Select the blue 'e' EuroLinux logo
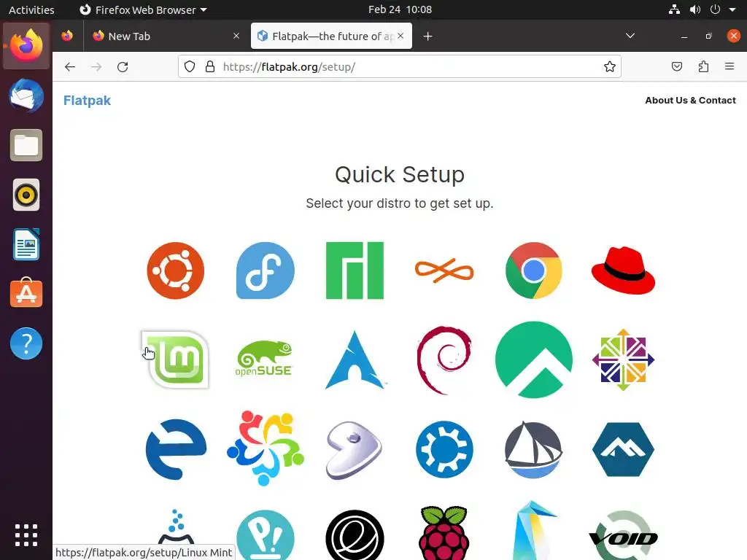Viewport: 747px width, 560px height. point(175,449)
